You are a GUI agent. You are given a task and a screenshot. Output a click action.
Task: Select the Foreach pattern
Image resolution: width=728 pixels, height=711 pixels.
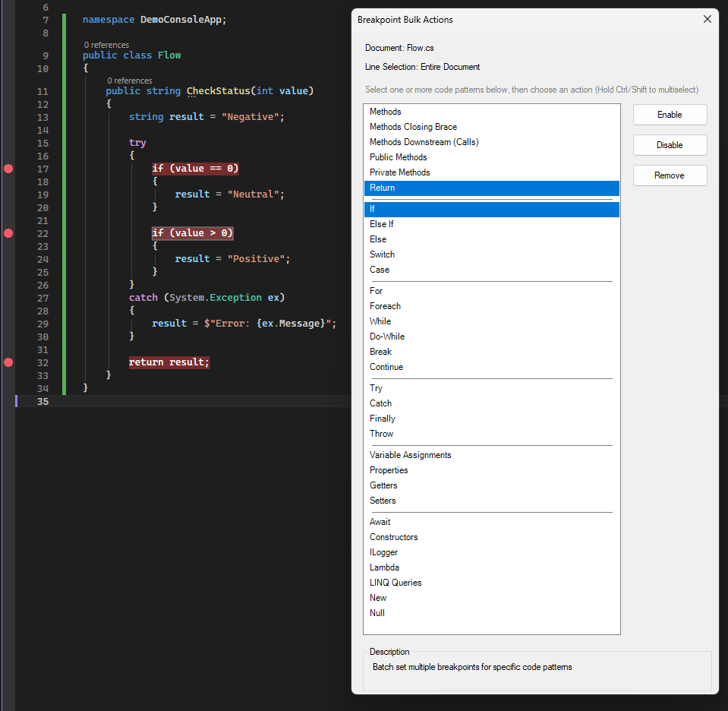(492, 306)
